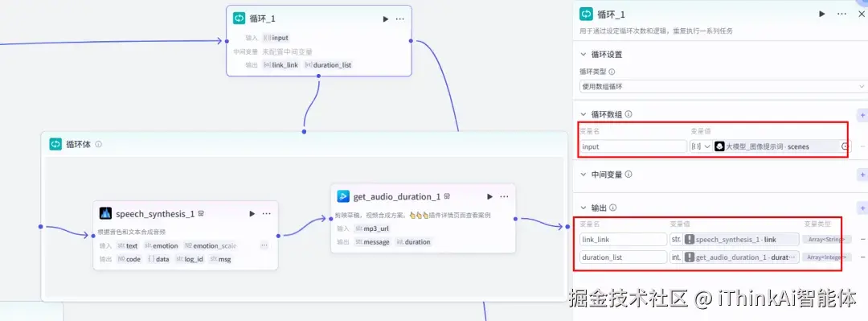868x321 pixels.
Task: Click the get_audio_duration_1 plugin icon
Action: [343, 196]
